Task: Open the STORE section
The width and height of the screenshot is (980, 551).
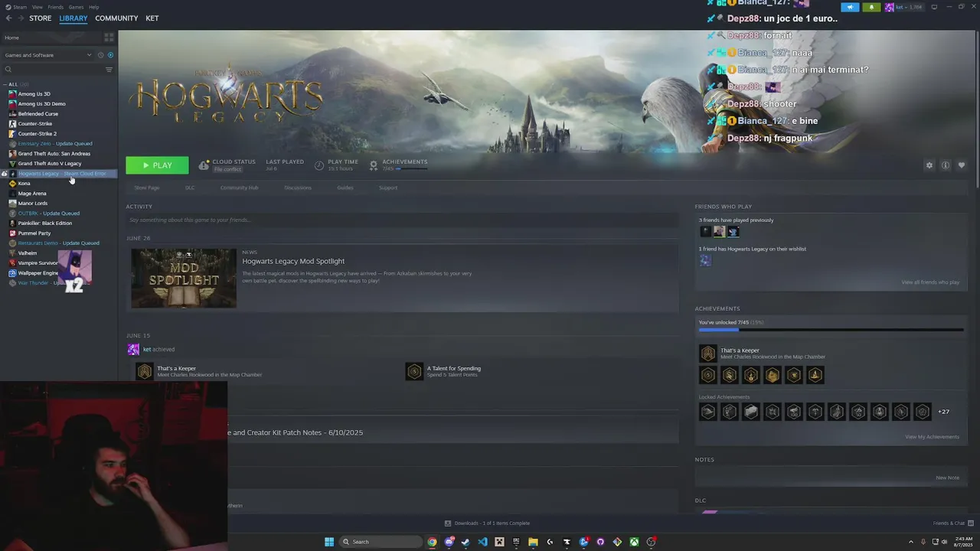Action: [41, 18]
